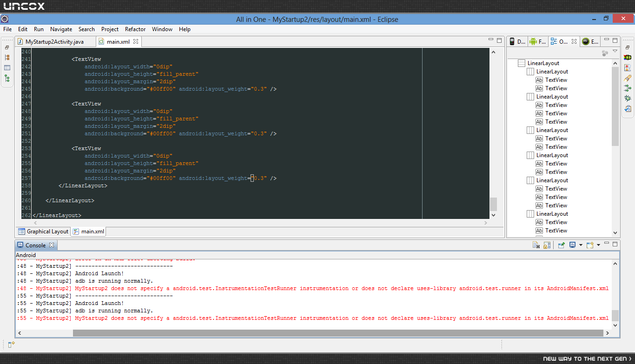Open the Outline view menu triangle
635x364 pixels.
pos(615,51)
